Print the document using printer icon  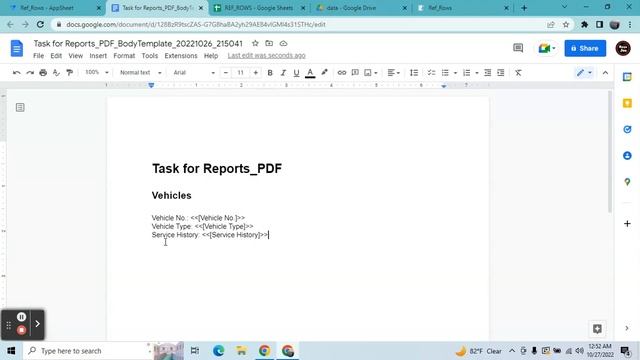43,73
